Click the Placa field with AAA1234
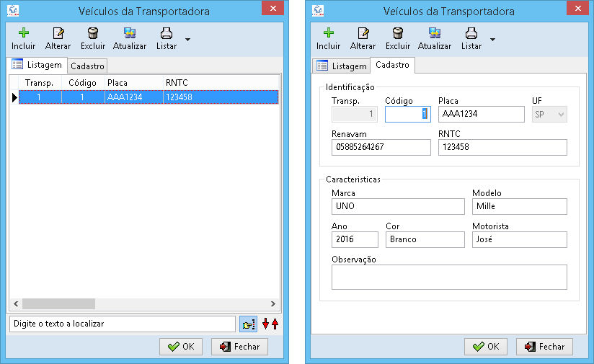The width and height of the screenshot is (594, 364). [481, 115]
